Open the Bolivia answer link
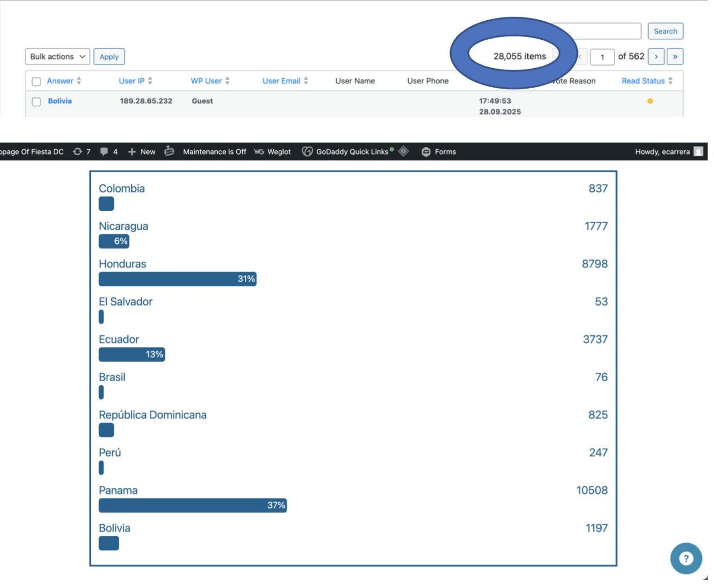Image resolution: width=714 pixels, height=588 pixels. (60, 101)
